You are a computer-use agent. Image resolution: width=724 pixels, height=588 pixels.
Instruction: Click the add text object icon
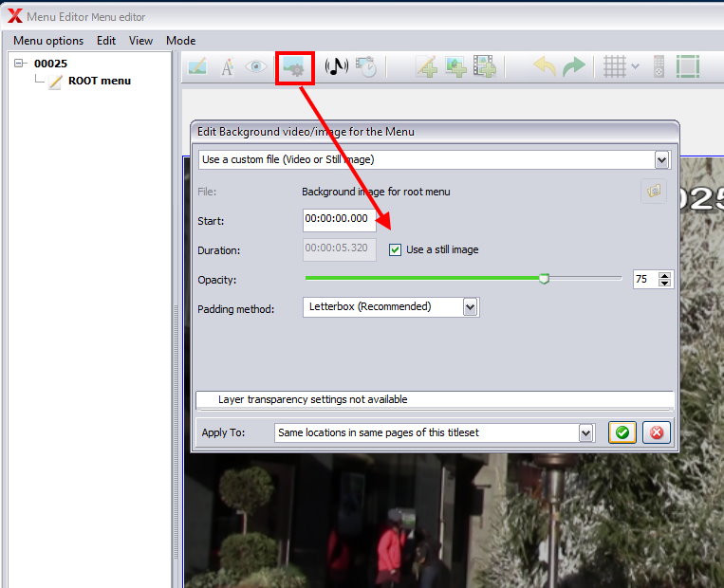427,67
